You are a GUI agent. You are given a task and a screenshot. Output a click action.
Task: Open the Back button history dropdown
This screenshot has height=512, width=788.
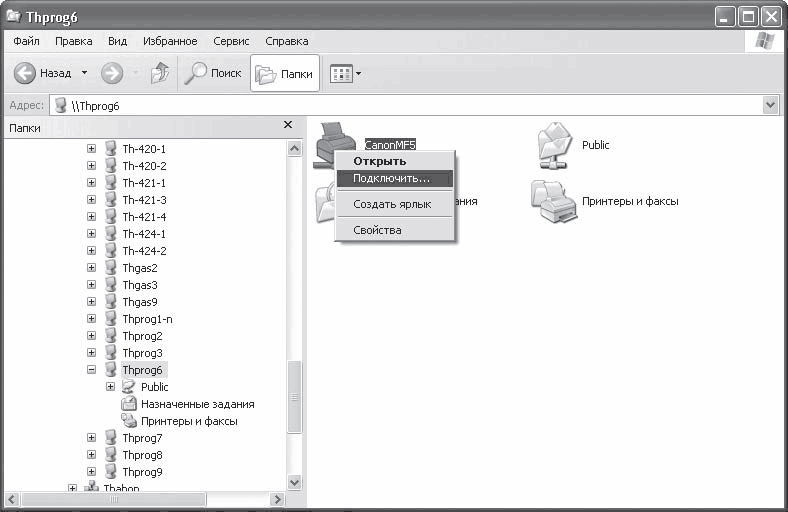[84, 73]
